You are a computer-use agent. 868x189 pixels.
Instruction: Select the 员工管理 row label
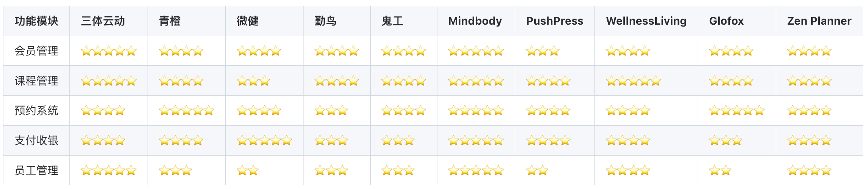coord(36,170)
